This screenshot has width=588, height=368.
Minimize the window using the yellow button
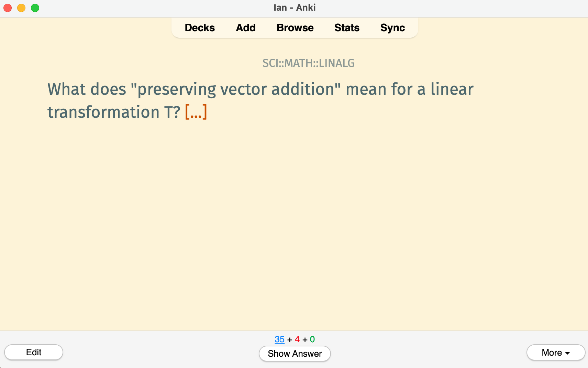click(x=21, y=8)
